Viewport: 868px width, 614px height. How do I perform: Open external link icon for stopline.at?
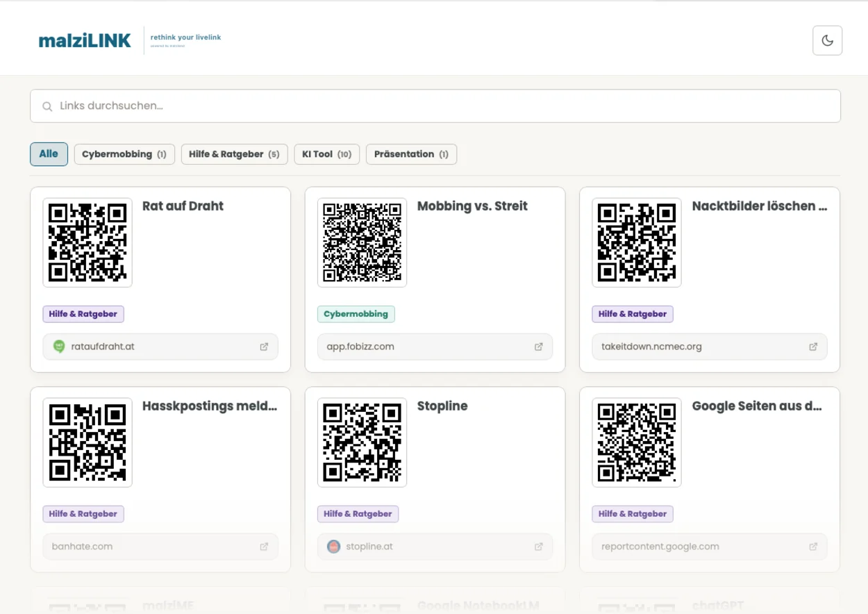coord(538,547)
